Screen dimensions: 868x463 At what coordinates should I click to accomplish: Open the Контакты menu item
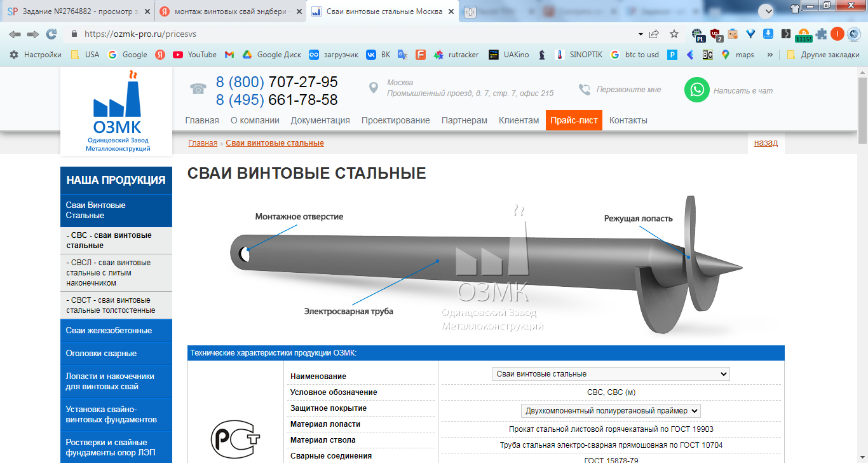(x=628, y=120)
